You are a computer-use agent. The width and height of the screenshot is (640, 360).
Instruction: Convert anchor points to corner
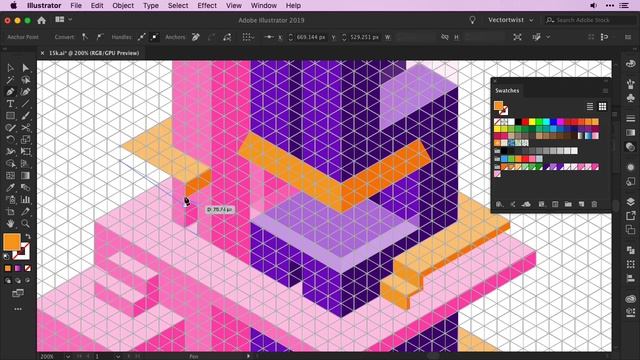coord(84,37)
